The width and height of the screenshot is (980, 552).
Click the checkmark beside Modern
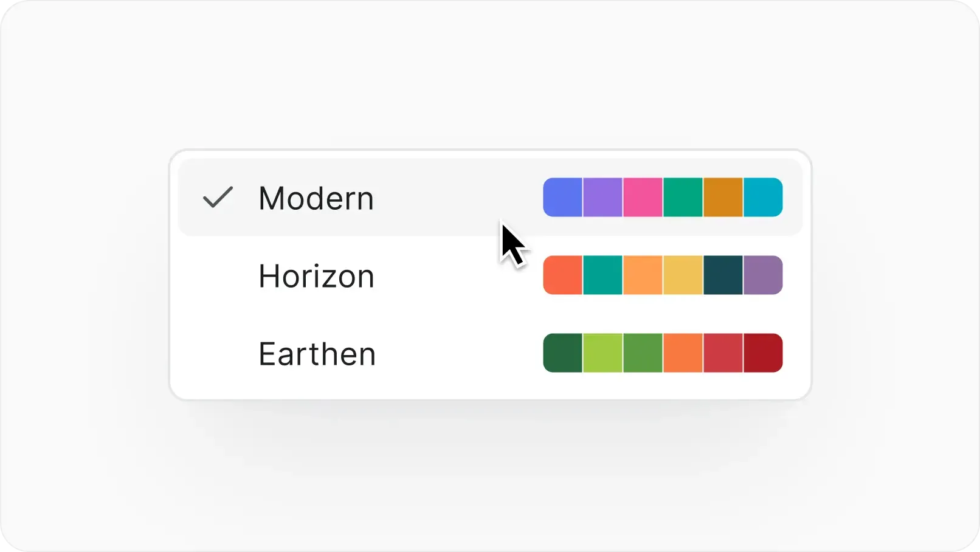point(217,197)
